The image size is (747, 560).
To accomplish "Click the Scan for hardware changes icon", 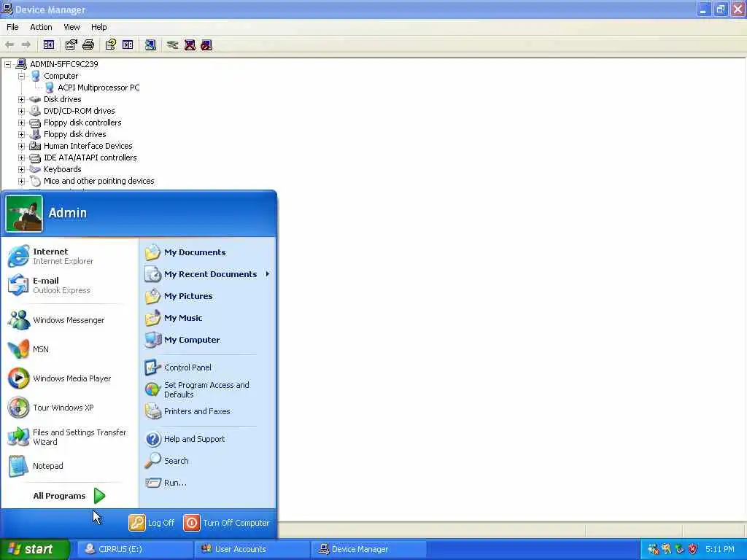I will click(150, 44).
